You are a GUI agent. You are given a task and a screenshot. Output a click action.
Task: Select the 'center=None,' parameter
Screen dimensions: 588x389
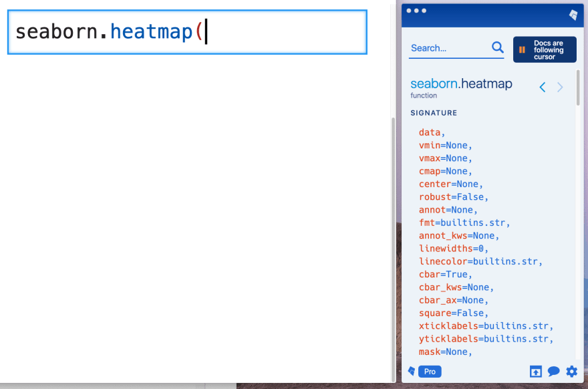coord(451,184)
